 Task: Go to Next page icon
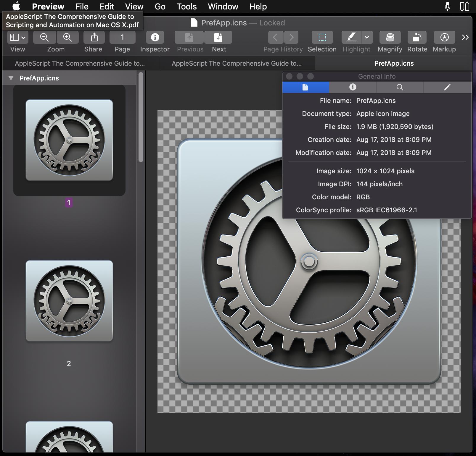(218, 37)
